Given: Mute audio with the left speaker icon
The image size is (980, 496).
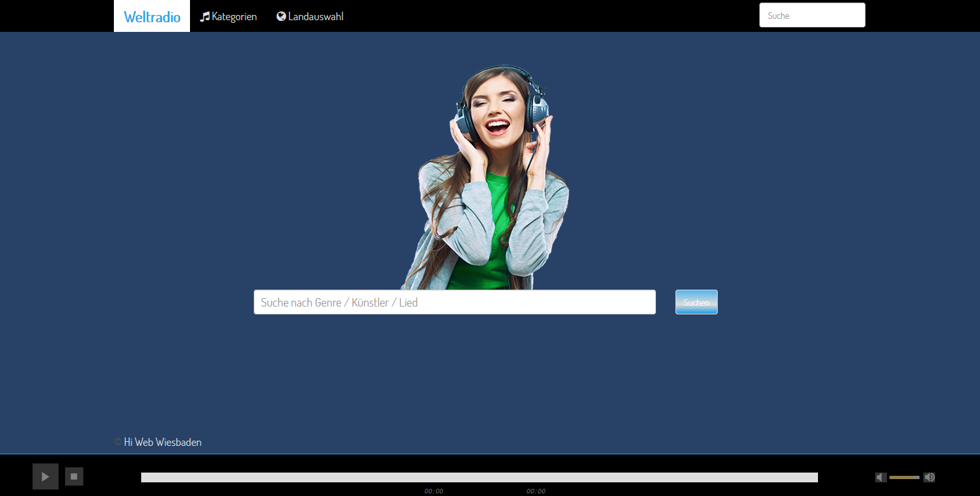Looking at the screenshot, I should pyautogui.click(x=881, y=477).
